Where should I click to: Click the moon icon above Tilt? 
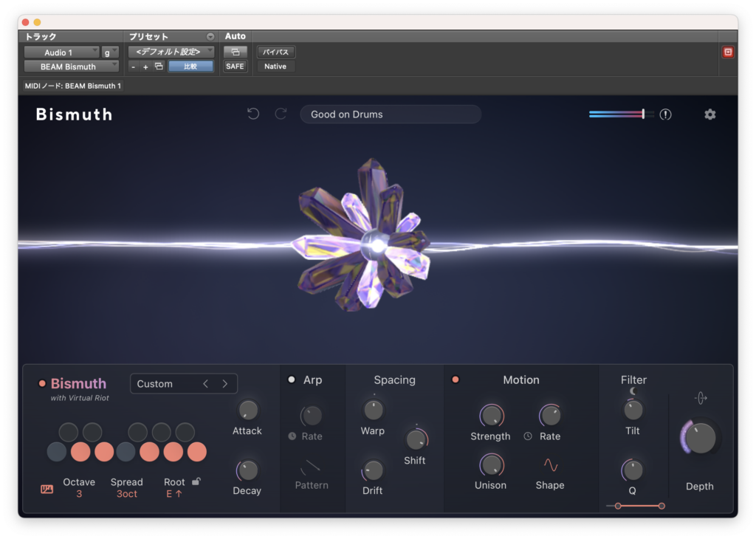[x=633, y=391]
